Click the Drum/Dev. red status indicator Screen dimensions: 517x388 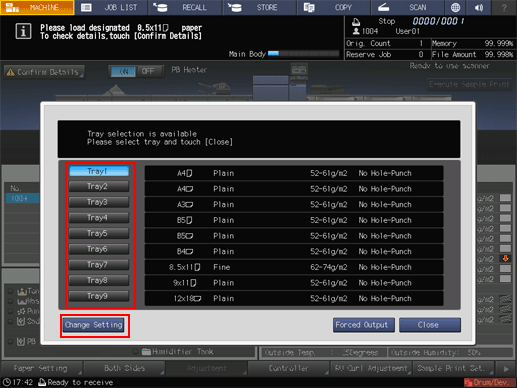coord(489,382)
